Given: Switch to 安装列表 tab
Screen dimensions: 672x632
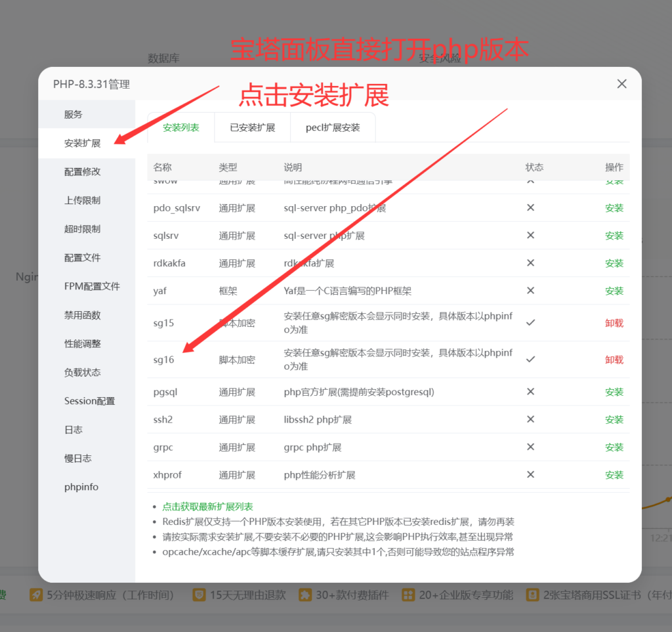Looking at the screenshot, I should [181, 128].
